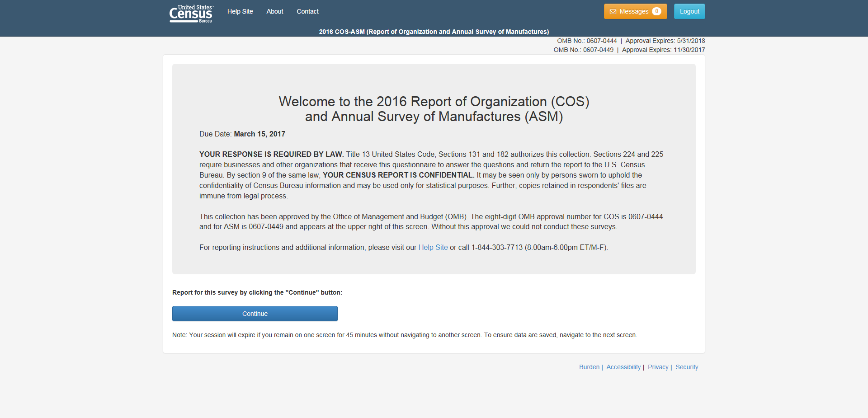
Task: Click the United States Census Bureau logo
Action: pos(191,14)
